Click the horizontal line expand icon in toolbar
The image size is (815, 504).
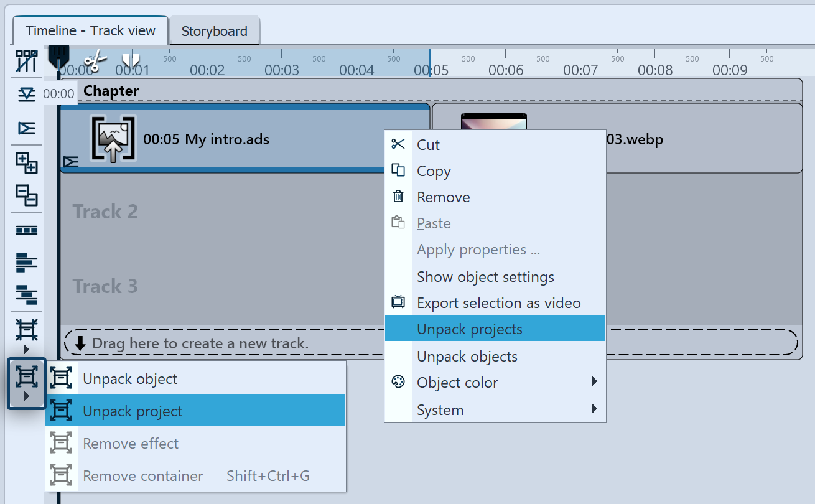pos(27,95)
